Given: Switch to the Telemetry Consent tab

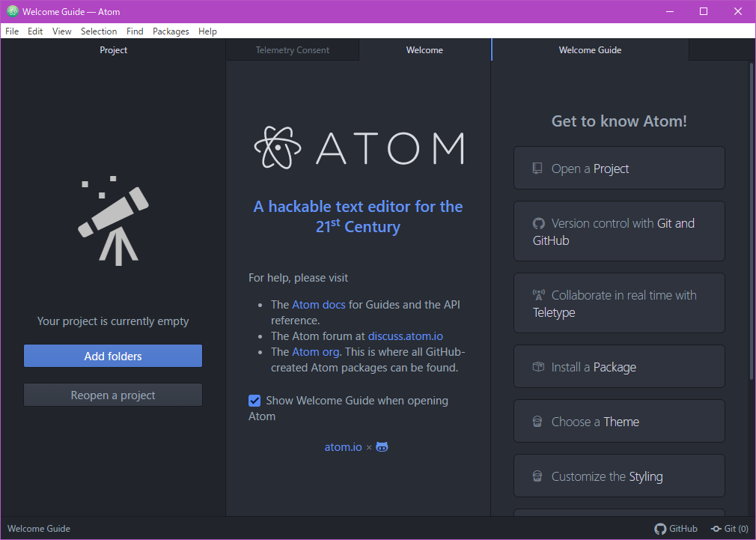Looking at the screenshot, I should click(x=292, y=50).
